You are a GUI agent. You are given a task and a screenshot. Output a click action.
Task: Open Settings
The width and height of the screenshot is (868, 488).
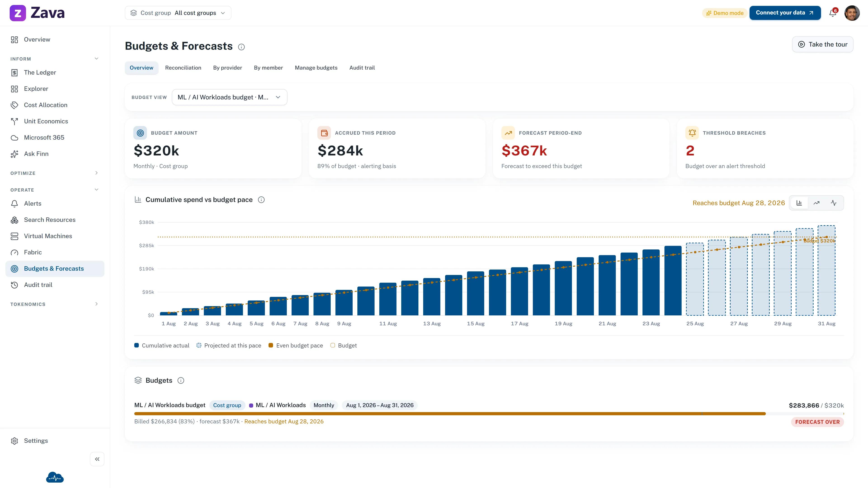click(x=55, y=441)
